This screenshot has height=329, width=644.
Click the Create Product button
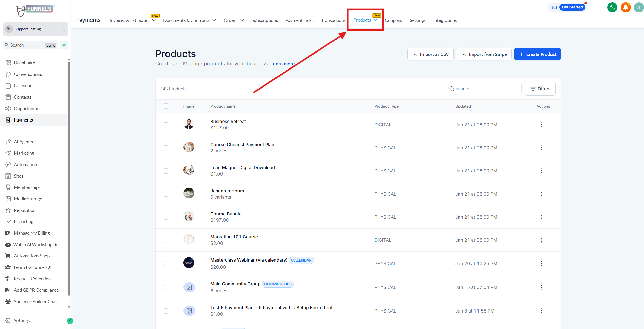click(537, 54)
